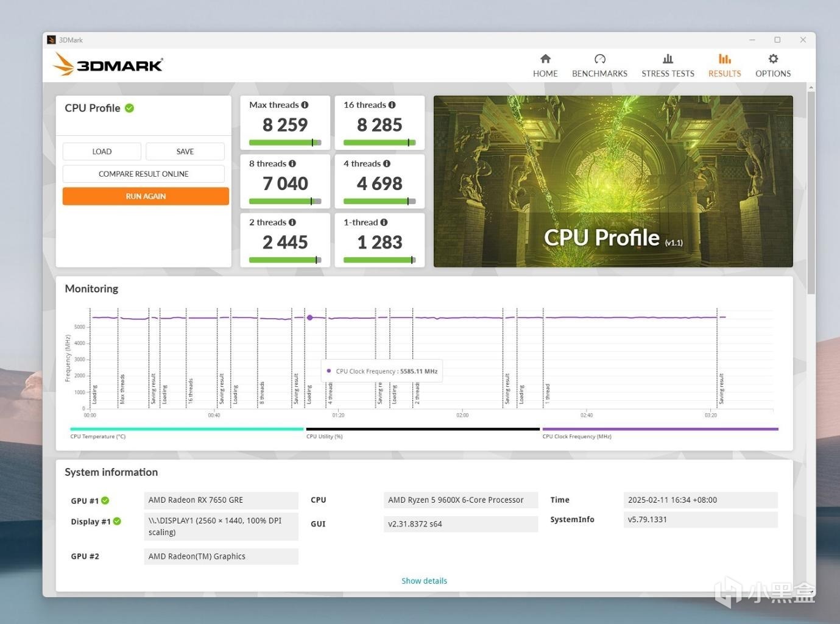Click the 3DMark logo
The height and width of the screenshot is (624, 840).
pyautogui.click(x=108, y=65)
